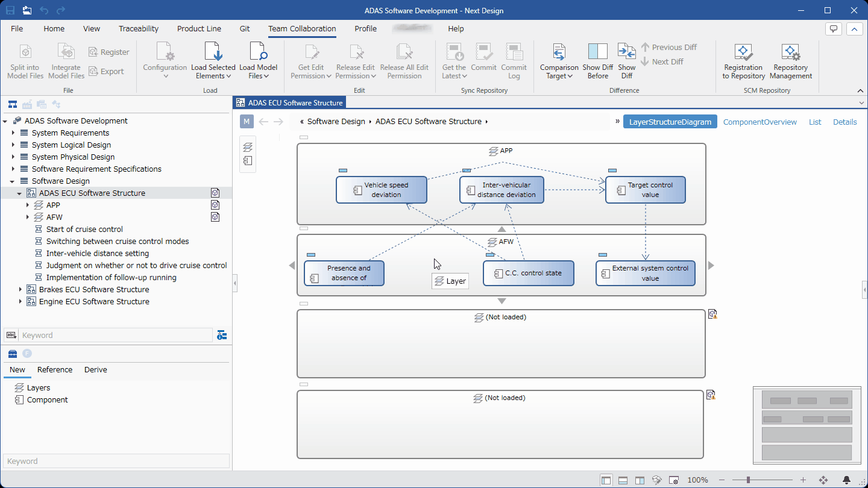Click the load icon beside AFW row
Image resolution: width=868 pixels, height=488 pixels.
[215, 217]
